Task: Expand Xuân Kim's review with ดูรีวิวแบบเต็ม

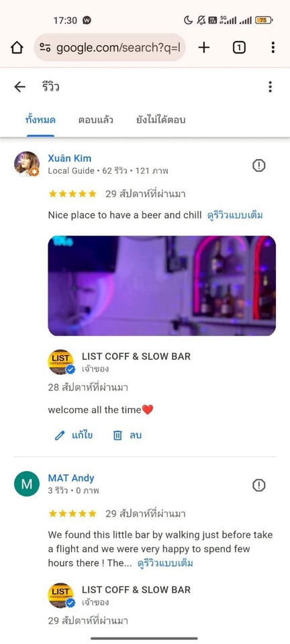Action: point(235,215)
